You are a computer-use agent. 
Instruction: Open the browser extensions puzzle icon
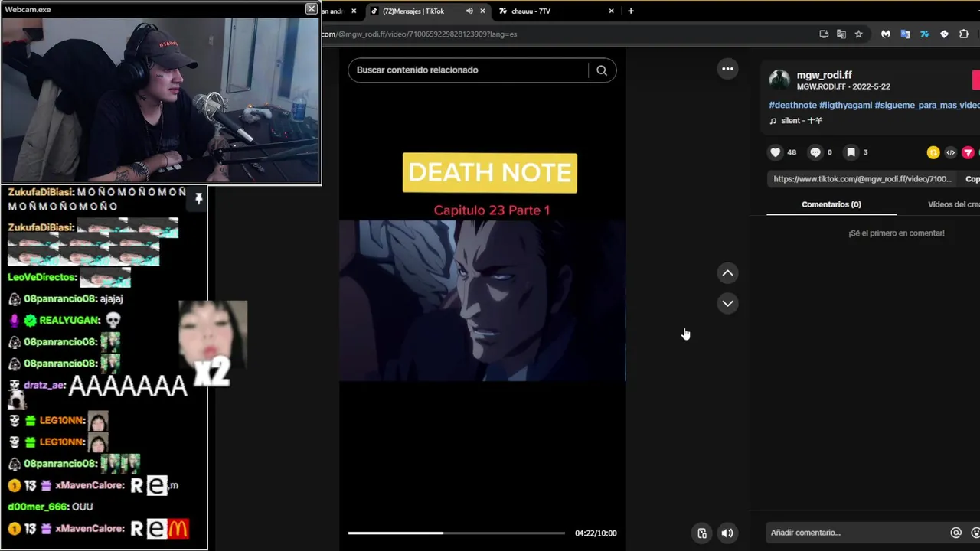click(964, 34)
